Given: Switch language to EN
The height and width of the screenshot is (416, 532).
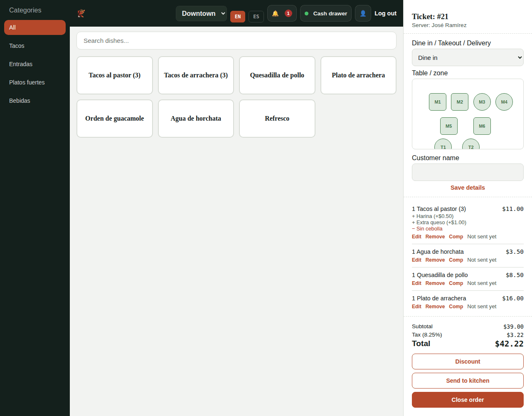Looking at the screenshot, I should click(x=238, y=17).
